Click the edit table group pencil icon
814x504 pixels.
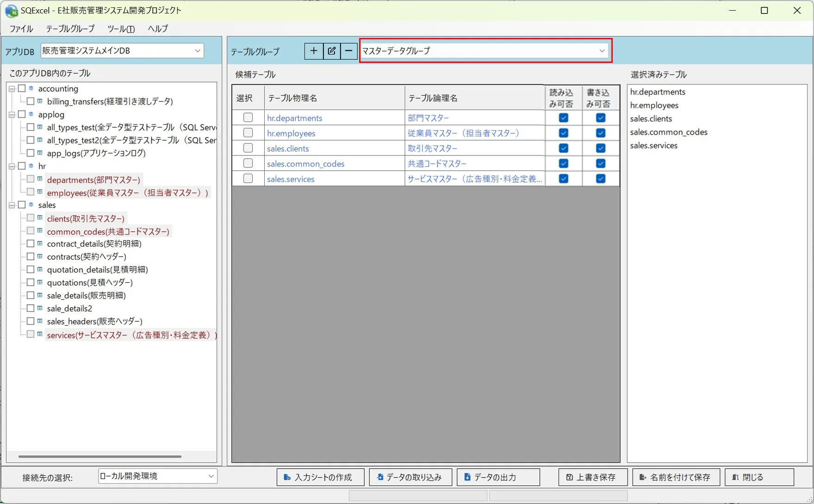(331, 51)
